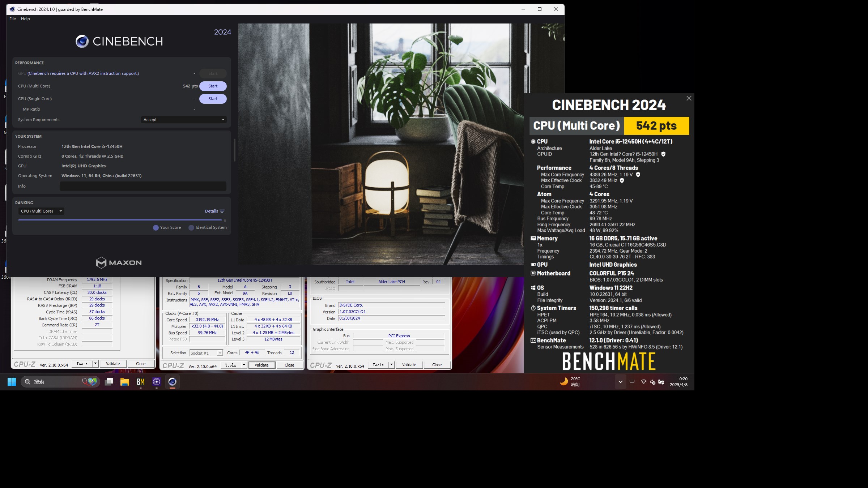This screenshot has width=868, height=488.
Task: Click the scrollbar in Cinebench left panel
Action: click(x=235, y=150)
